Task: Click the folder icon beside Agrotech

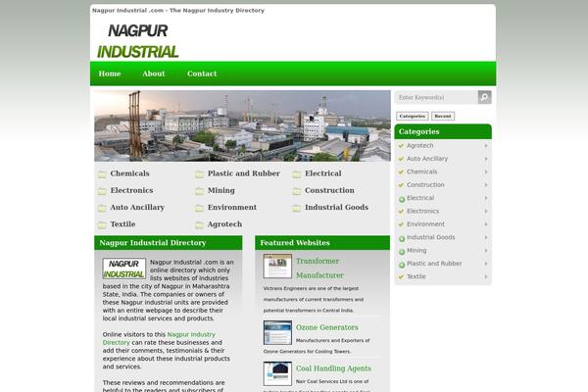Action: pyautogui.click(x=200, y=225)
